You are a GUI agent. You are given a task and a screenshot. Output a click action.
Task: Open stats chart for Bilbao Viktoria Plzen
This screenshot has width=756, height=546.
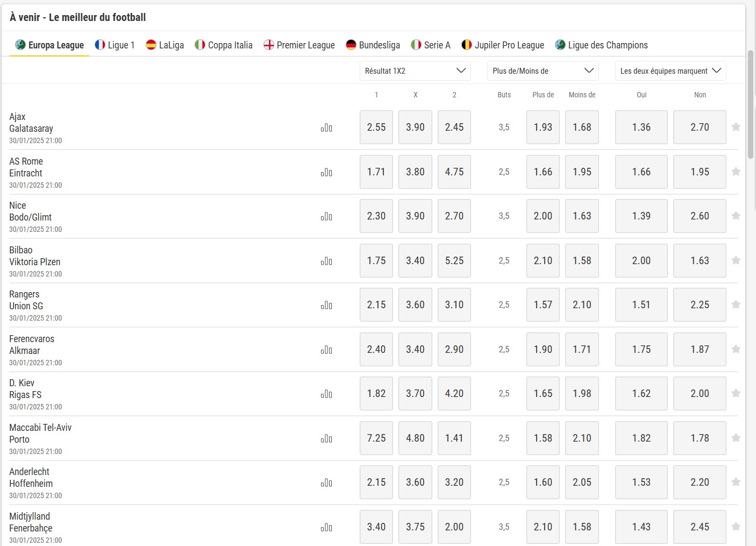coord(326,261)
